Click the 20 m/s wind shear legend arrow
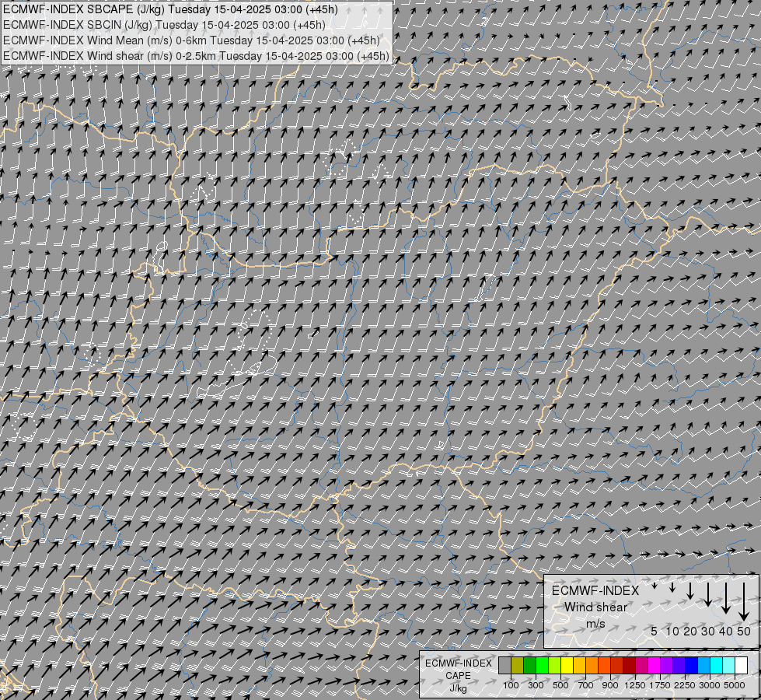This screenshot has width=761, height=700. (x=690, y=590)
